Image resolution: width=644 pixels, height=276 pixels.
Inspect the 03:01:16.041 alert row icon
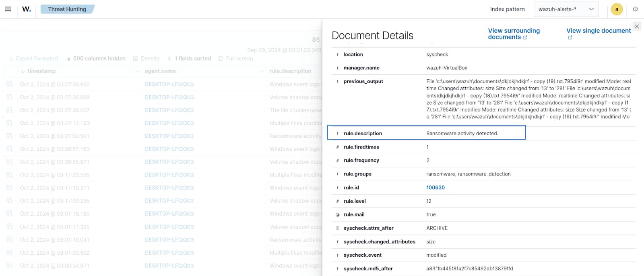point(10,240)
